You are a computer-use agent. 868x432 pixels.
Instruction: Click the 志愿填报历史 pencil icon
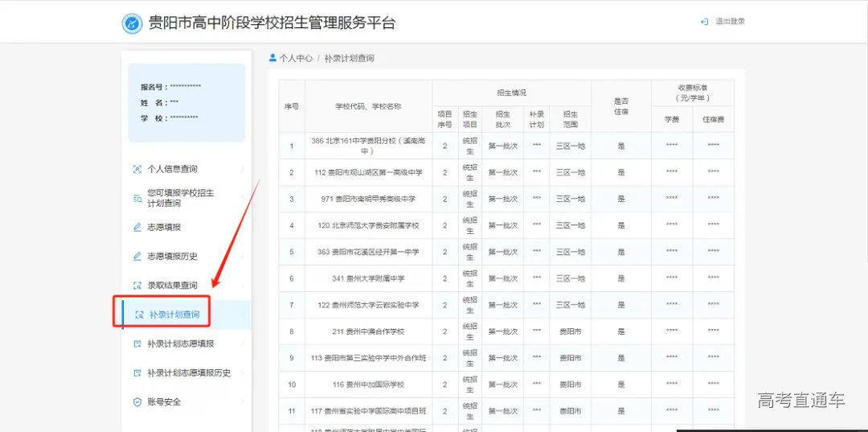(138, 257)
